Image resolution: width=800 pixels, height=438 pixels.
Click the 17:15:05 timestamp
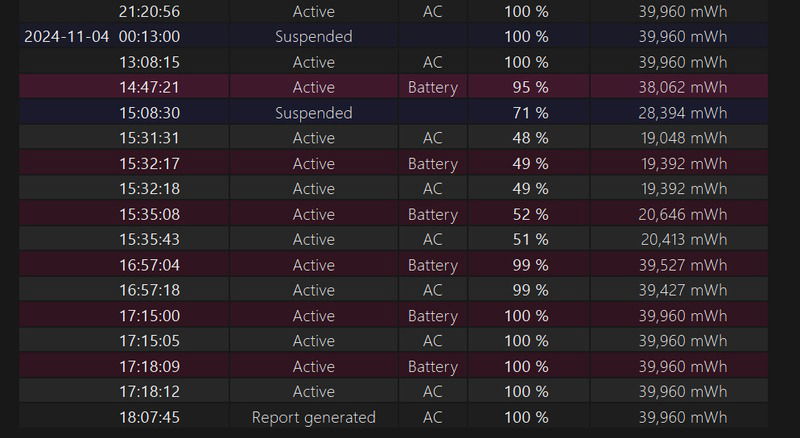(149, 341)
